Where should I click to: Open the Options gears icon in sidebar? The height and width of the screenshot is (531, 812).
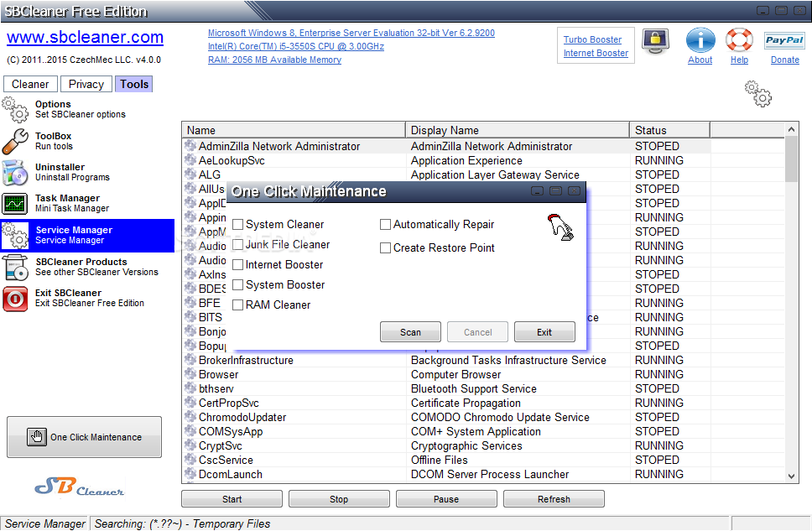pos(15,109)
